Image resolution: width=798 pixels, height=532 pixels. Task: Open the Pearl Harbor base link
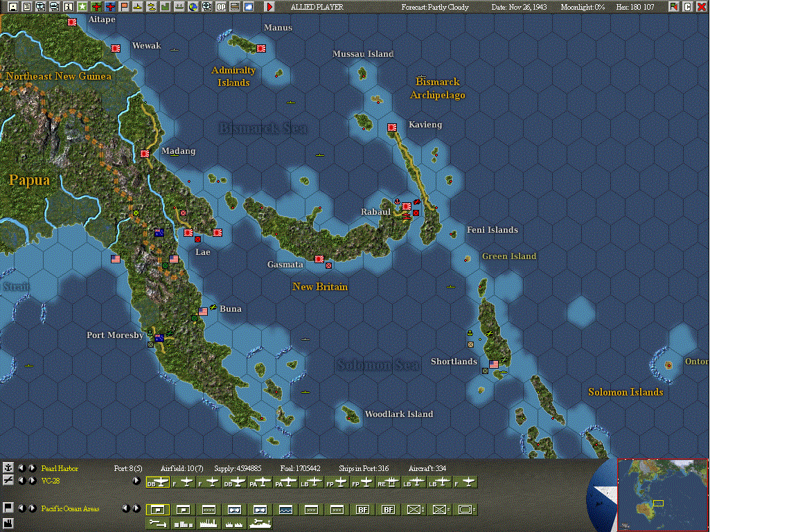click(60, 468)
